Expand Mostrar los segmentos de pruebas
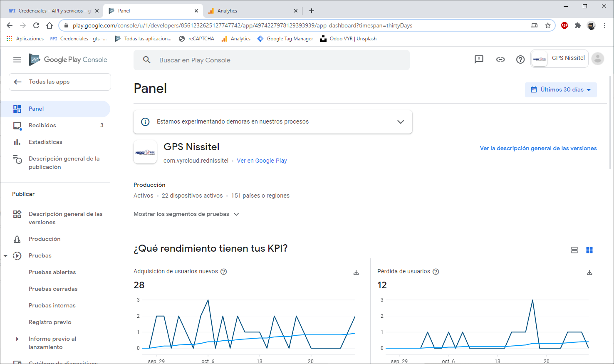This screenshot has height=364, width=614. tap(186, 214)
